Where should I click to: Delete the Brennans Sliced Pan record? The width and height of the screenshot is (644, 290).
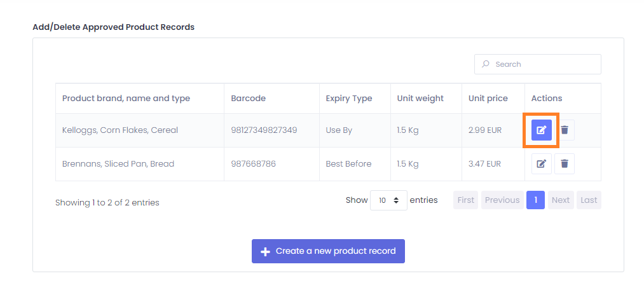(x=565, y=164)
